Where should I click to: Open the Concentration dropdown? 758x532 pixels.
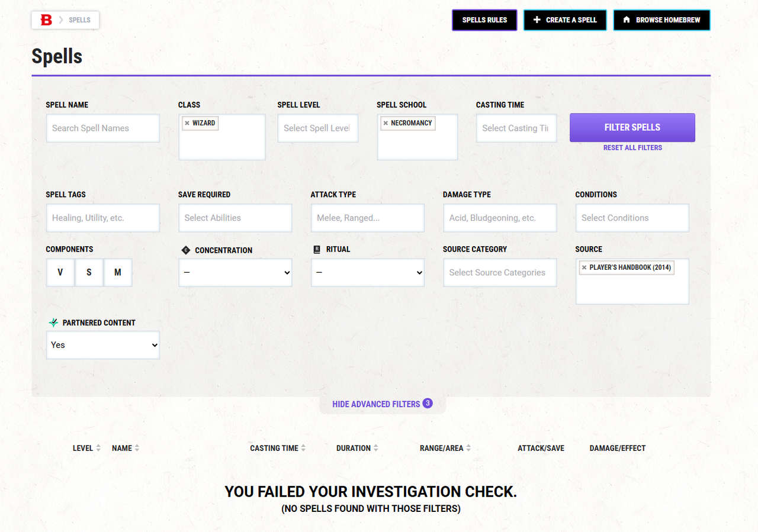coord(235,273)
